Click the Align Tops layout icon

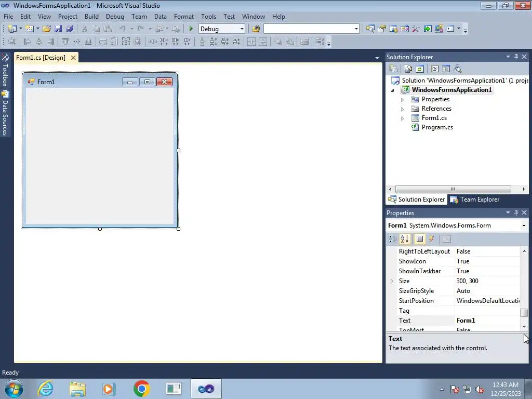[65, 42]
